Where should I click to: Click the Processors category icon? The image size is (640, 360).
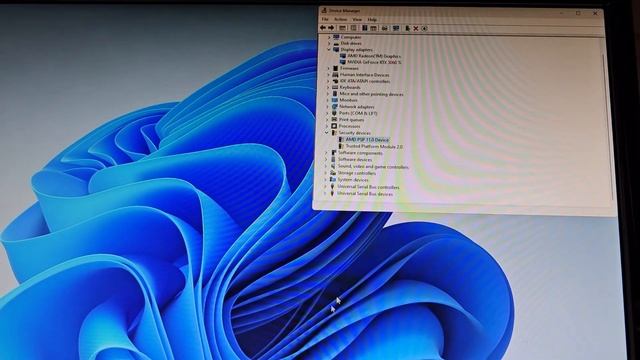[334, 126]
